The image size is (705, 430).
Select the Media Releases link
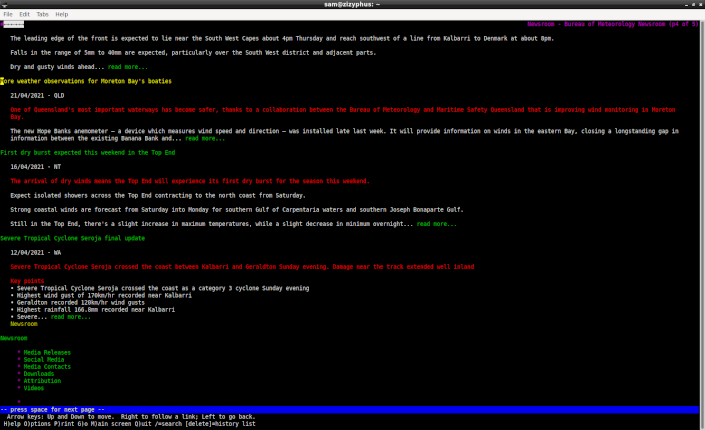(x=47, y=353)
